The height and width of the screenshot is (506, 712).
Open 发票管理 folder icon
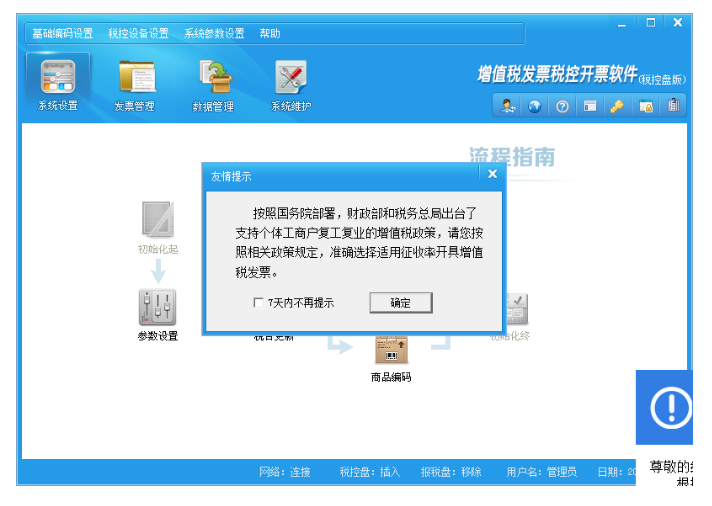click(x=134, y=83)
